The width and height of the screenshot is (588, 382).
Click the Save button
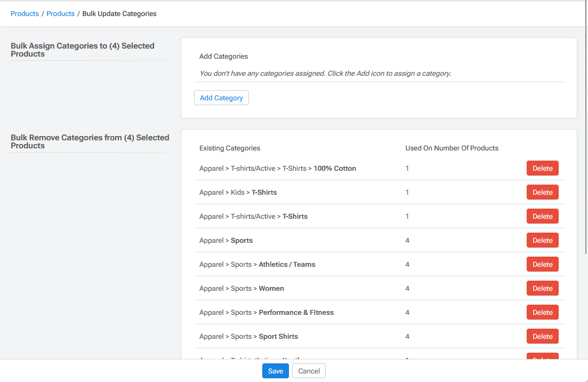[275, 370]
